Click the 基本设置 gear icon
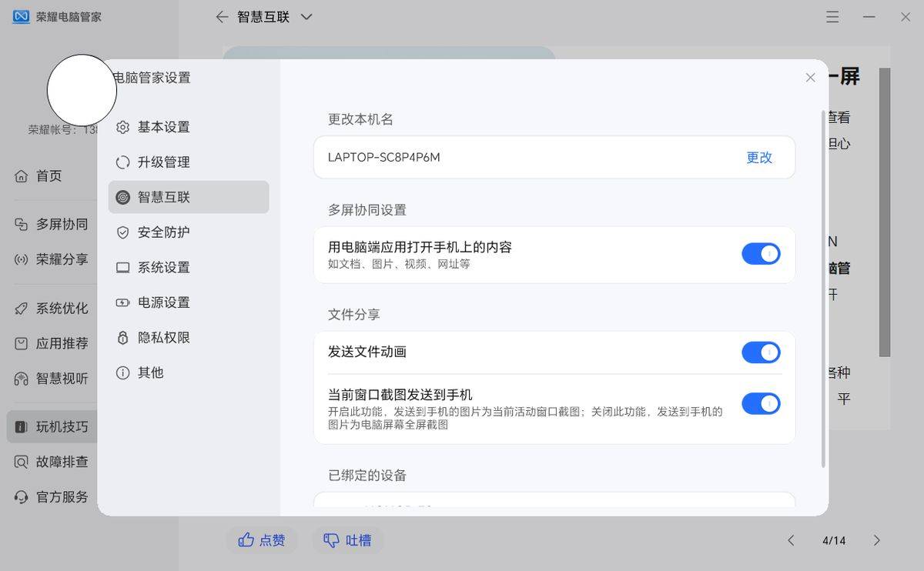The width and height of the screenshot is (924, 571). pos(122,127)
